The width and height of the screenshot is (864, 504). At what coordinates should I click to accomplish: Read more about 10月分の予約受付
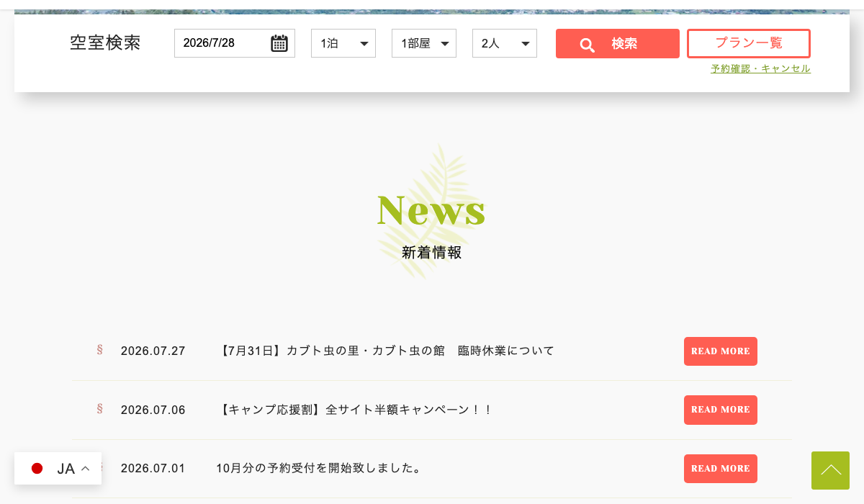tap(721, 469)
